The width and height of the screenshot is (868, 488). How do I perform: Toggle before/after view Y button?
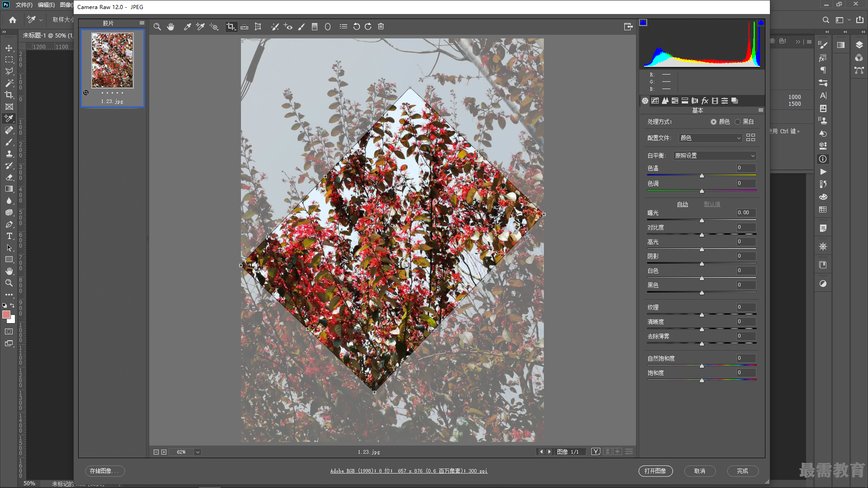[x=596, y=452]
